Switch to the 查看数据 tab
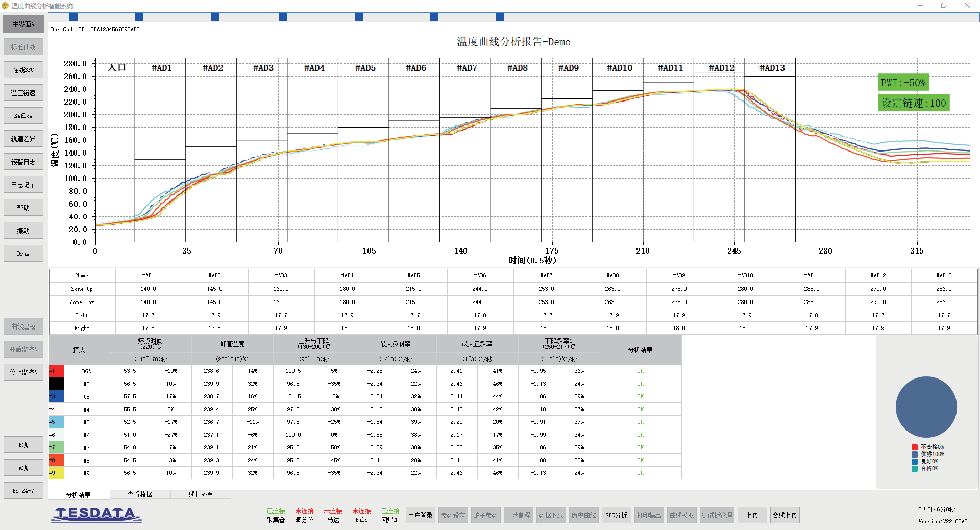The height and width of the screenshot is (530, 980). click(x=140, y=494)
